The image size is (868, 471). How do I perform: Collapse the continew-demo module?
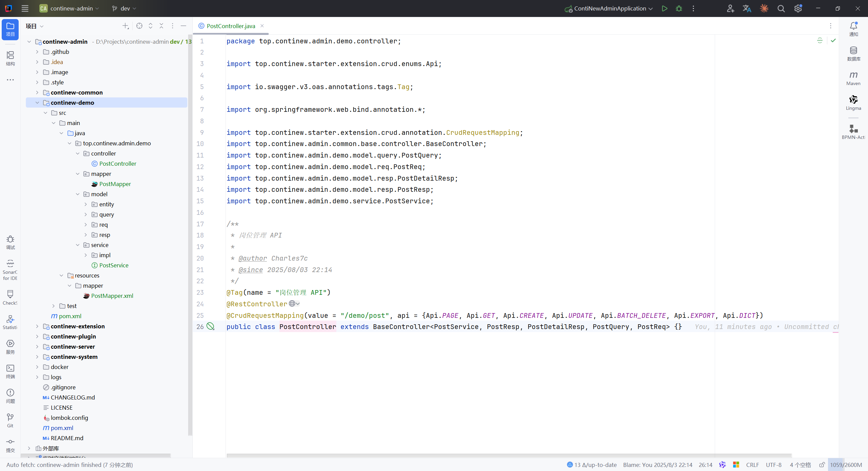(37, 103)
